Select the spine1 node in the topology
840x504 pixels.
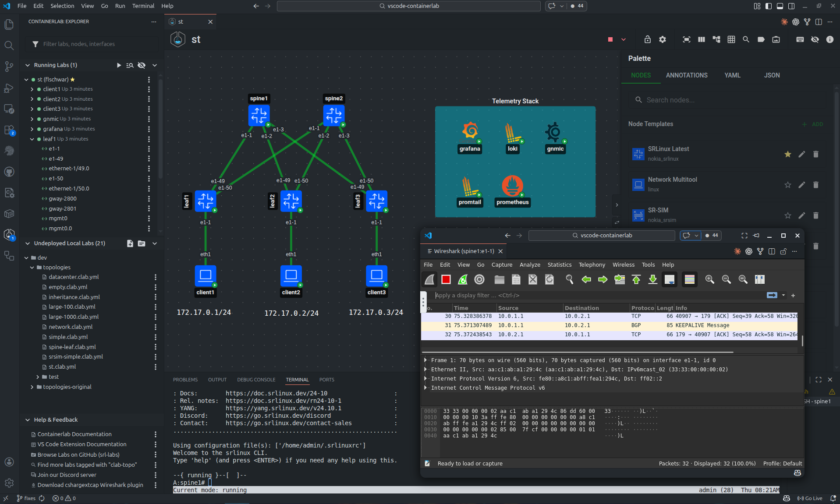click(x=259, y=116)
